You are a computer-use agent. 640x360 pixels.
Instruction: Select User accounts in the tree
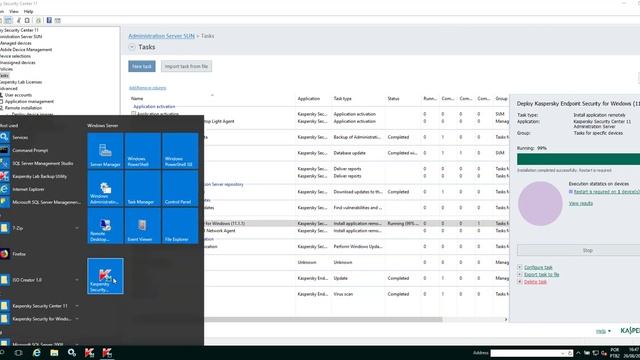[x=18, y=95]
